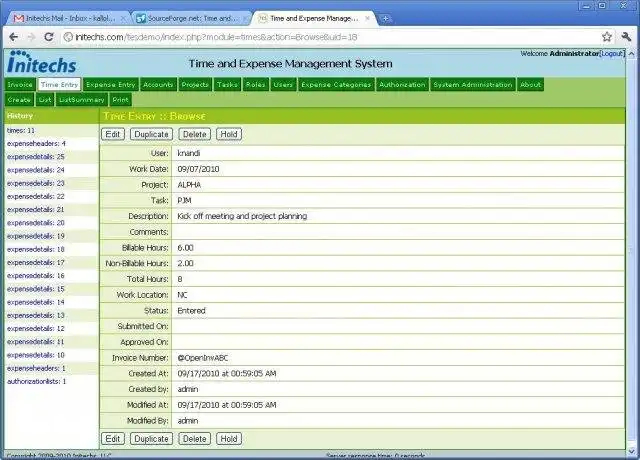Open history item expensedetails: 20
640x460 pixels.
[x=36, y=223]
